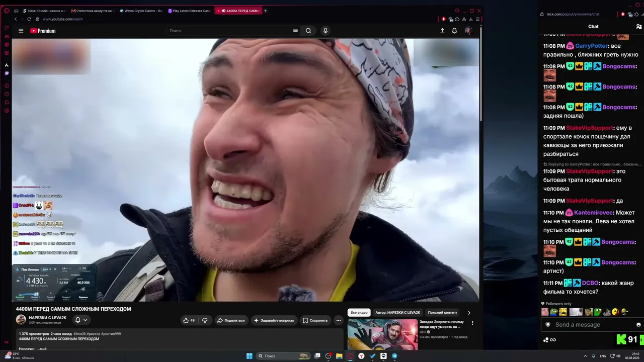Open the on-screen keyboard in search

tap(295, 31)
